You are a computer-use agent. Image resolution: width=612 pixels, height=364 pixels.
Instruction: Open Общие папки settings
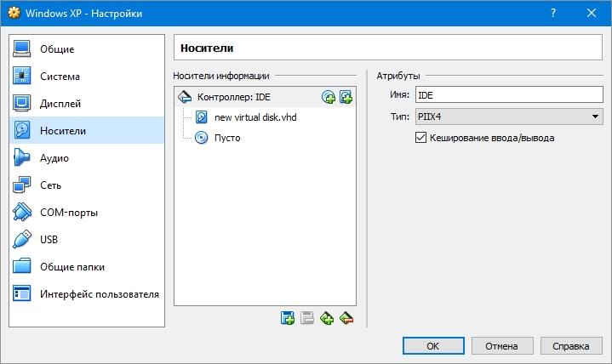[87, 266]
